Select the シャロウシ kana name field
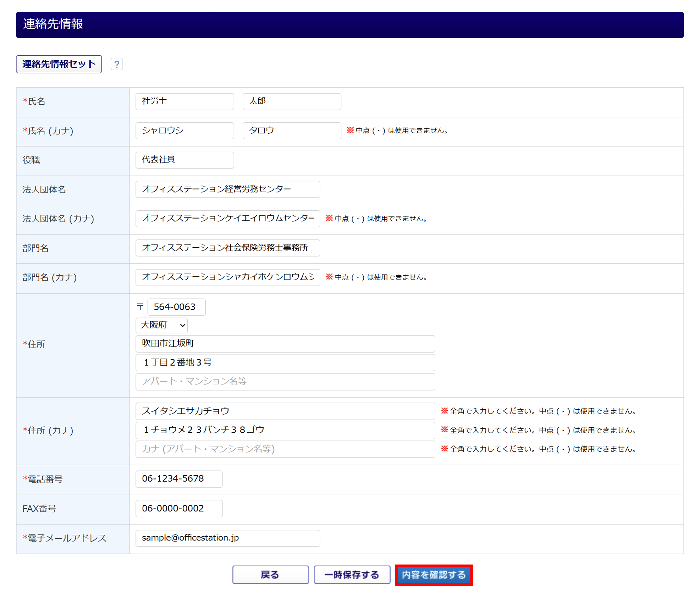 (x=184, y=130)
